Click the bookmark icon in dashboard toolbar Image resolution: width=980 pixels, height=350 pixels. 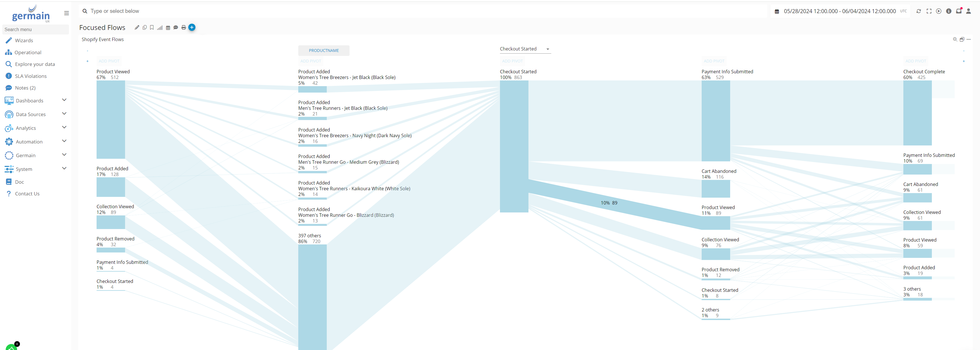point(152,27)
